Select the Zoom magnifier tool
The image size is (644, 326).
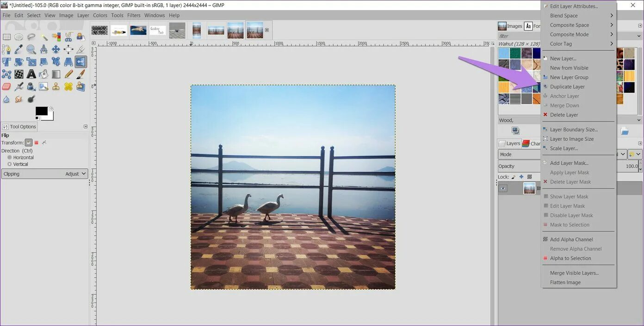31,49
